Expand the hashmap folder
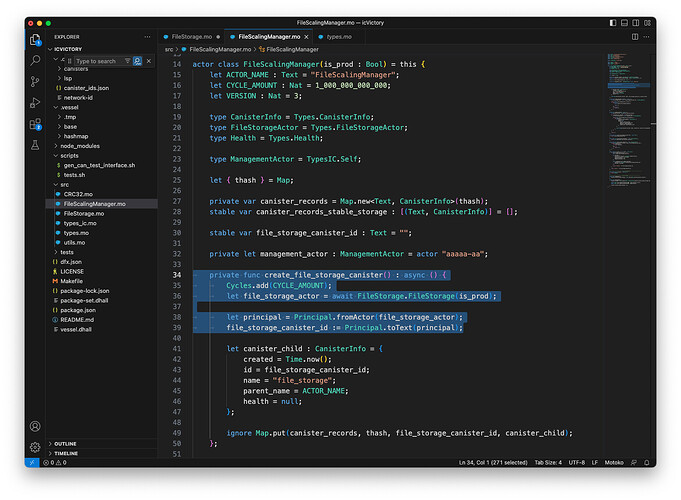This screenshot has height=500, width=681. tap(76, 136)
